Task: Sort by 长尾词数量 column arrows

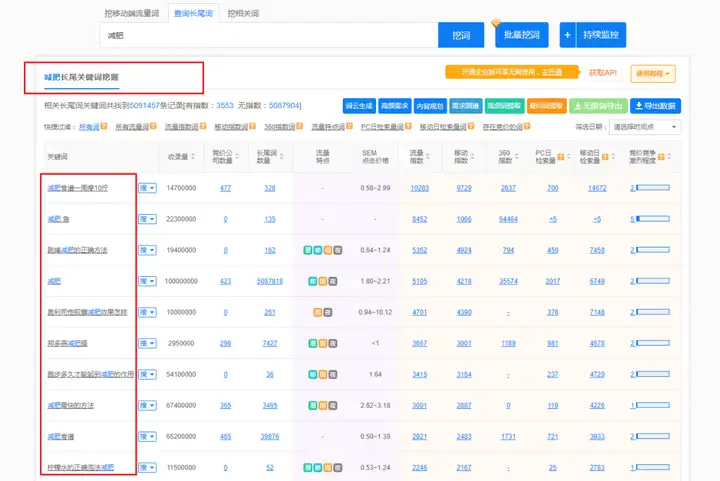Action: coord(284,157)
